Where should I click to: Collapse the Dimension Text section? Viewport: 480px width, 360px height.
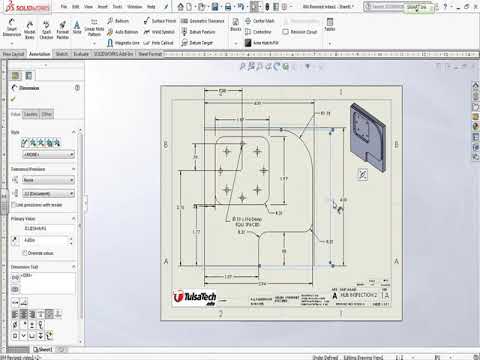74,267
